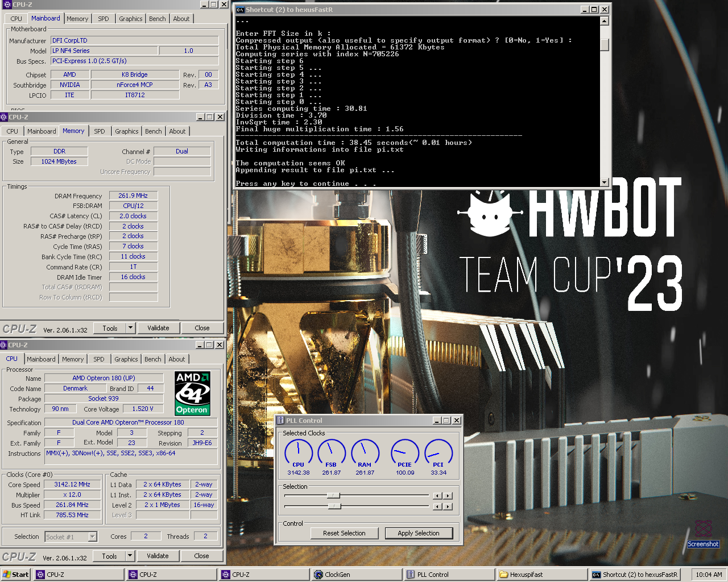This screenshot has width=728, height=582.
Task: Click the Core Voltage 1.520 V value
Action: pyautogui.click(x=143, y=409)
